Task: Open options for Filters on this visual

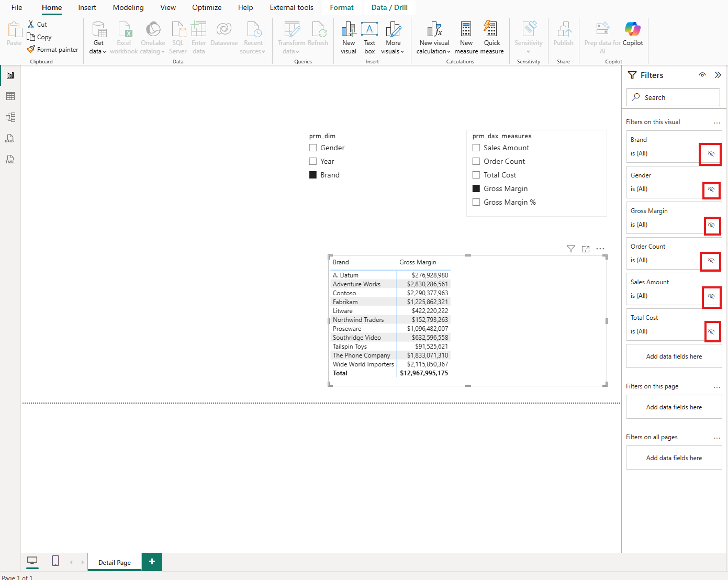Action: pyautogui.click(x=716, y=122)
